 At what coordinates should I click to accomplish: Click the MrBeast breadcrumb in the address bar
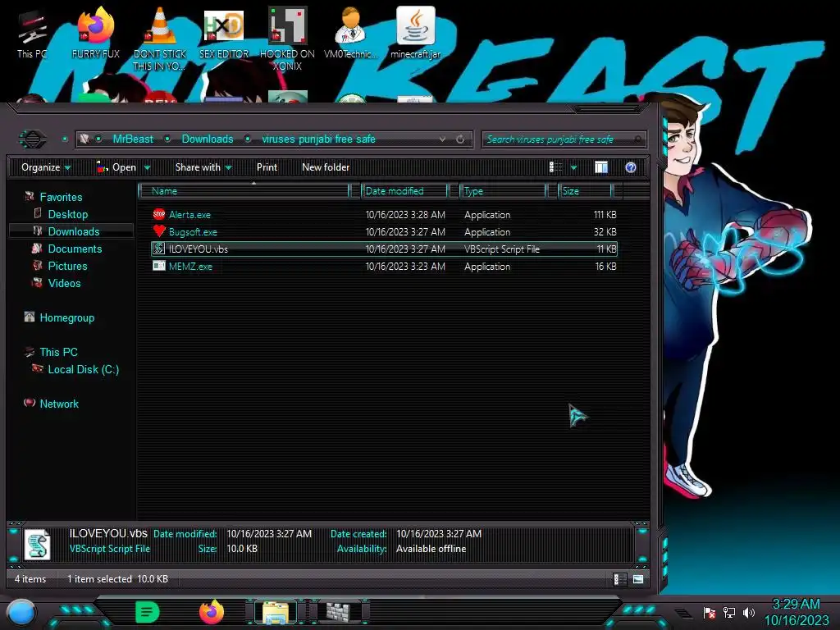133,139
